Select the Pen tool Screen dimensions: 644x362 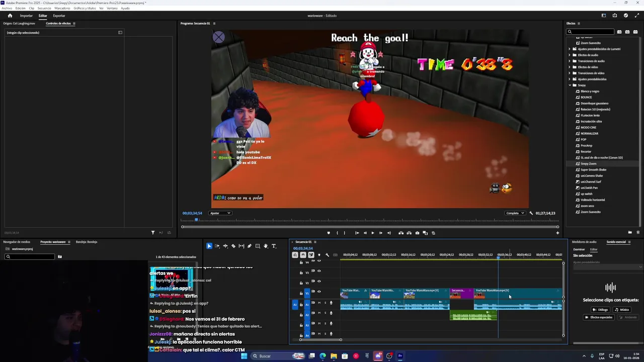[250, 246]
